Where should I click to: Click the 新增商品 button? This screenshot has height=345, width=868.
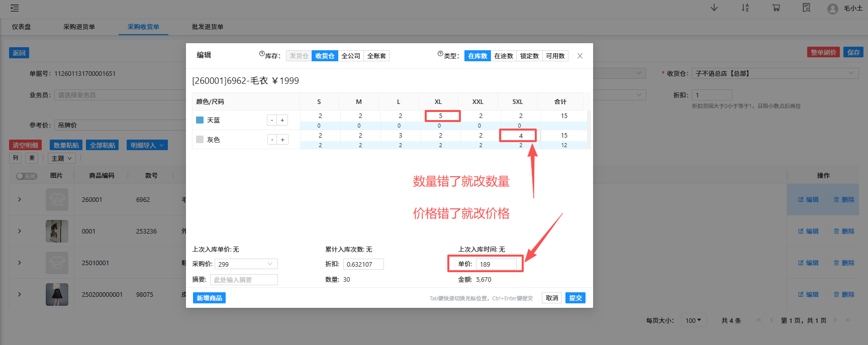[209, 298]
